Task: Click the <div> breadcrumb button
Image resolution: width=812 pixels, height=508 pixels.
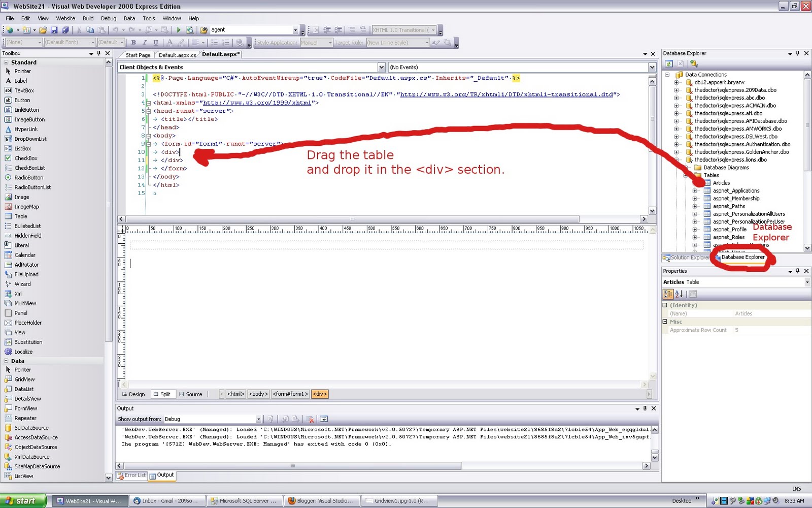Action: [x=319, y=394]
